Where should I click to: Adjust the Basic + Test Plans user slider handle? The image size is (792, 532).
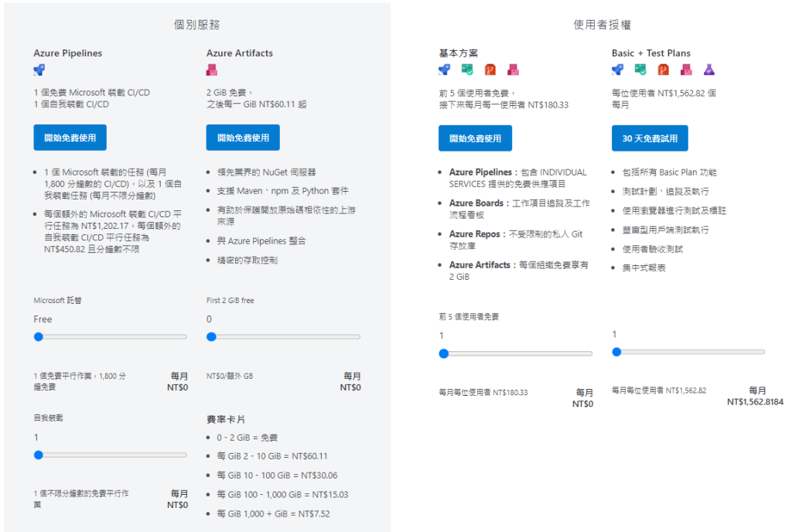[616, 352]
